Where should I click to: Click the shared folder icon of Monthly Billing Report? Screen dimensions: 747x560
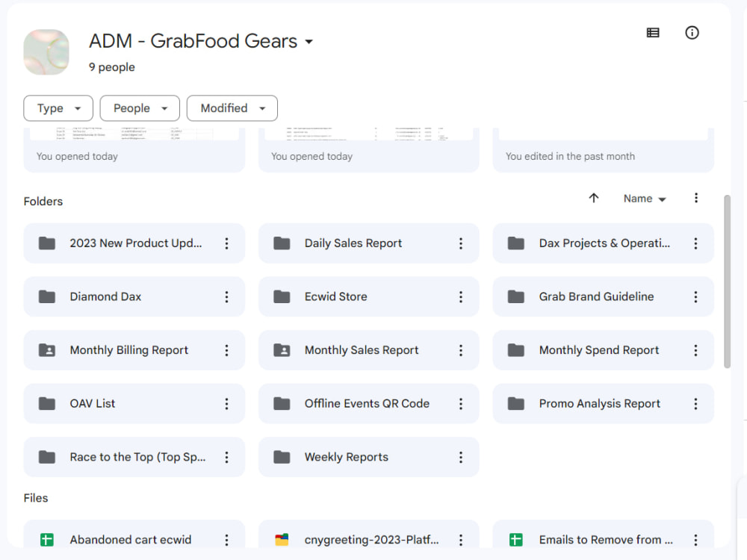pos(46,350)
